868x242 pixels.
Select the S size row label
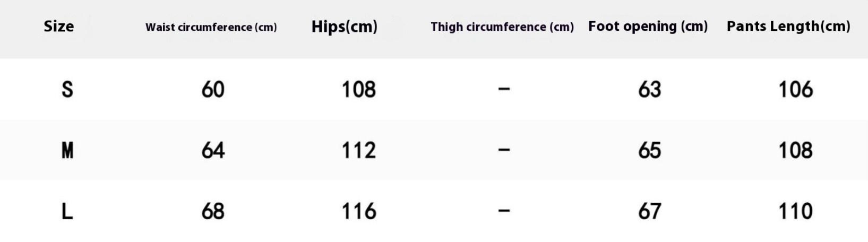click(x=67, y=89)
